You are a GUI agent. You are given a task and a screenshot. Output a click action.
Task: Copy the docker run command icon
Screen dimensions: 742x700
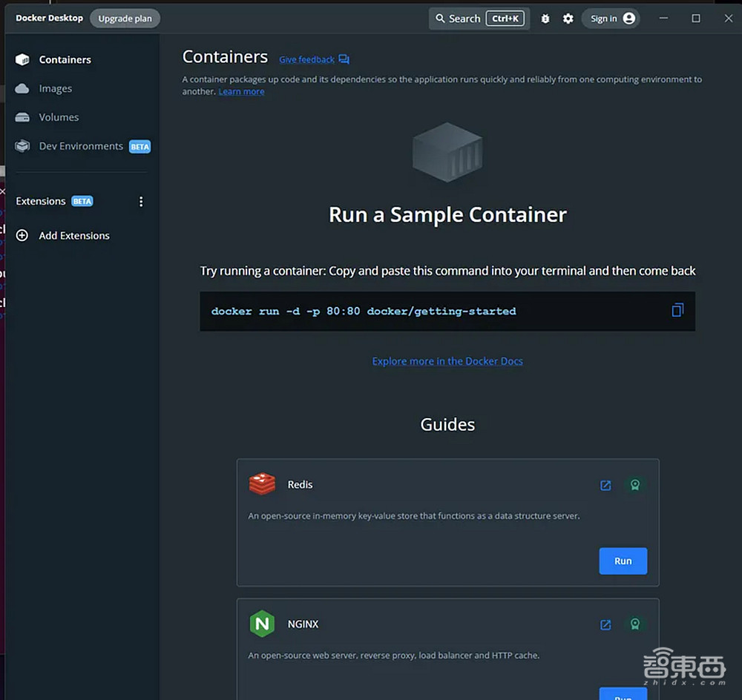coord(677,311)
